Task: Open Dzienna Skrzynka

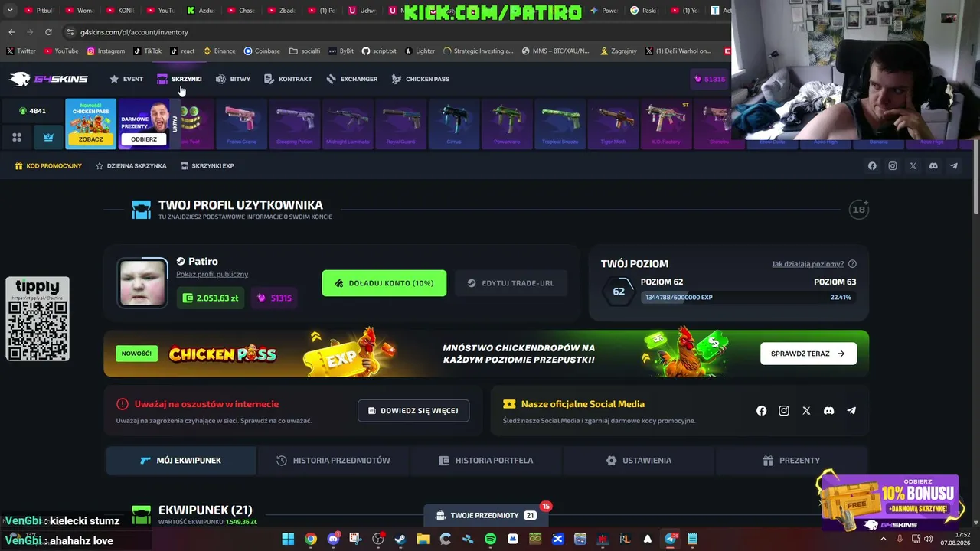Action: [131, 165]
